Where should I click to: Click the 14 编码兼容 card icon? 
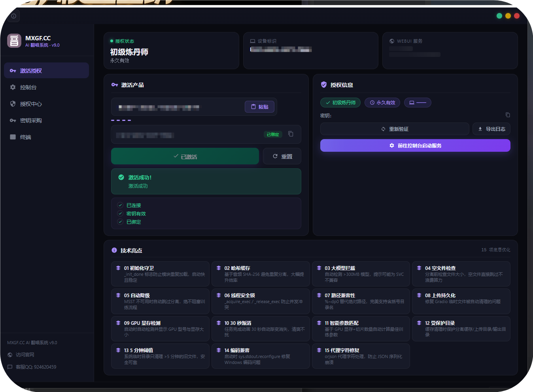point(219,350)
